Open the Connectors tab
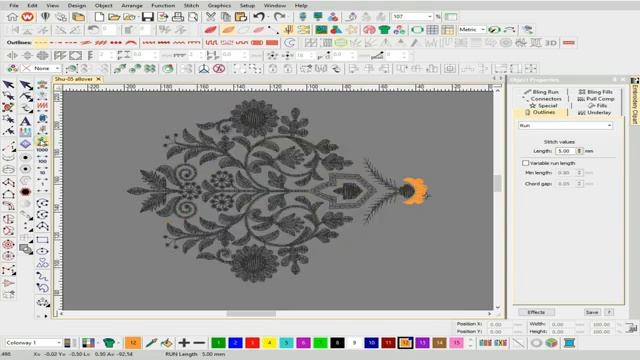The height and width of the screenshot is (360, 640). 542,99
